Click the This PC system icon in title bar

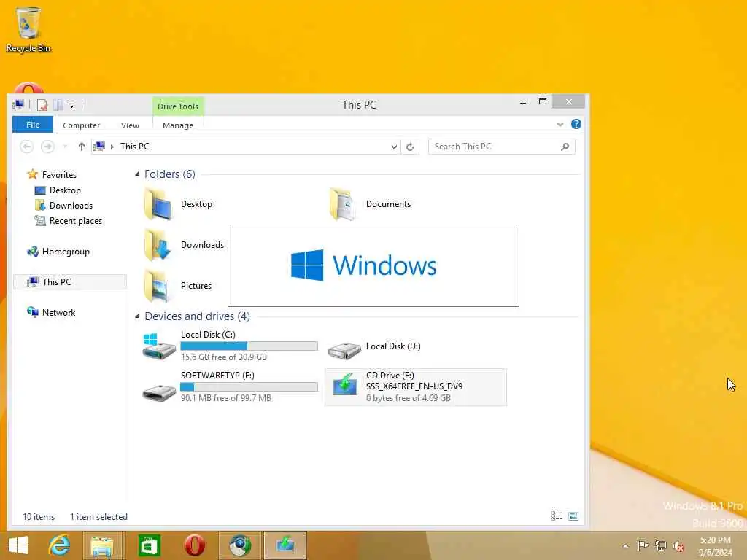tap(18, 105)
